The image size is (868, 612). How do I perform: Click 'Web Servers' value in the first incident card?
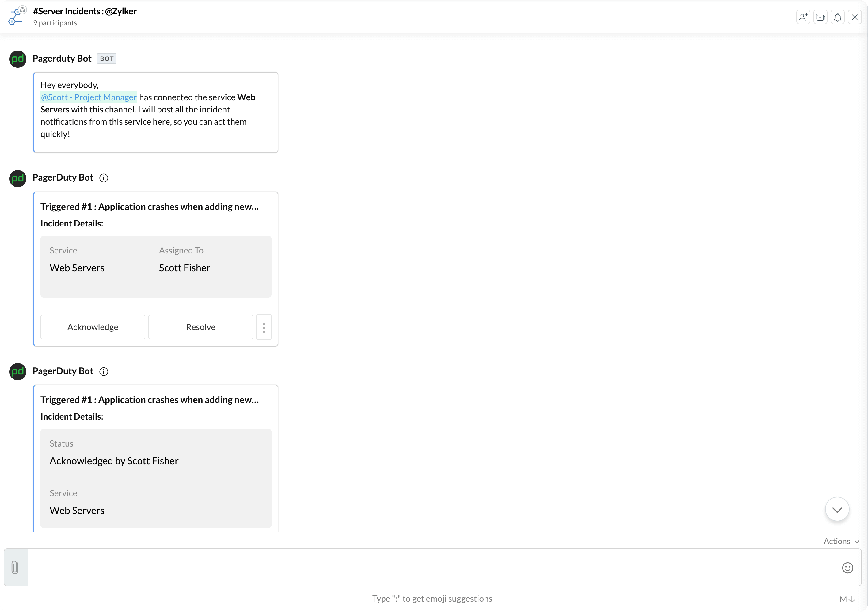[x=77, y=268]
